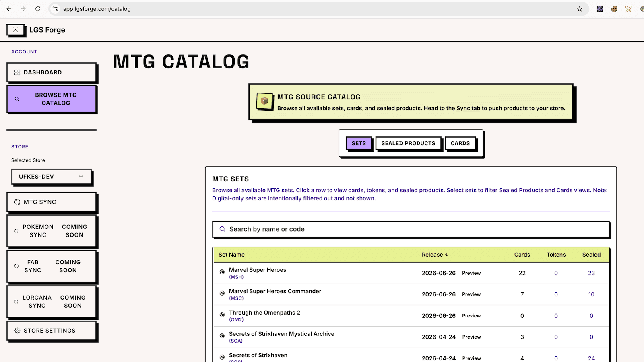Click the Search by name or code field
This screenshot has height=362, width=644.
(x=411, y=229)
